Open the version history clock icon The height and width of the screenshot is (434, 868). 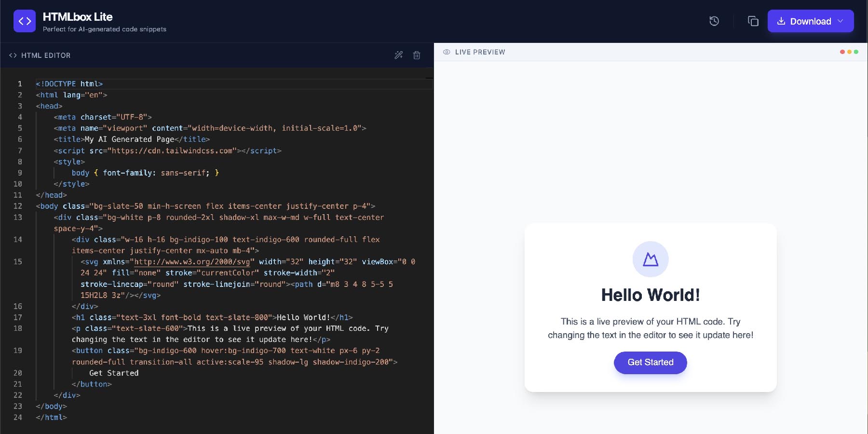[714, 21]
